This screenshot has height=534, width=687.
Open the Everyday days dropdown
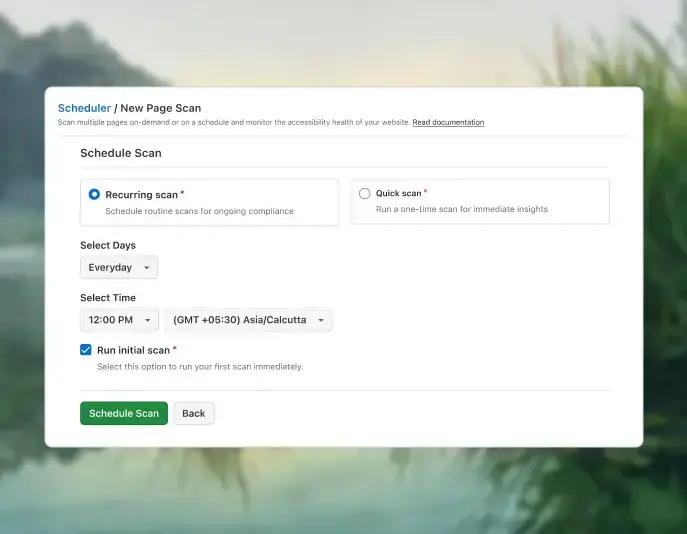[119, 267]
